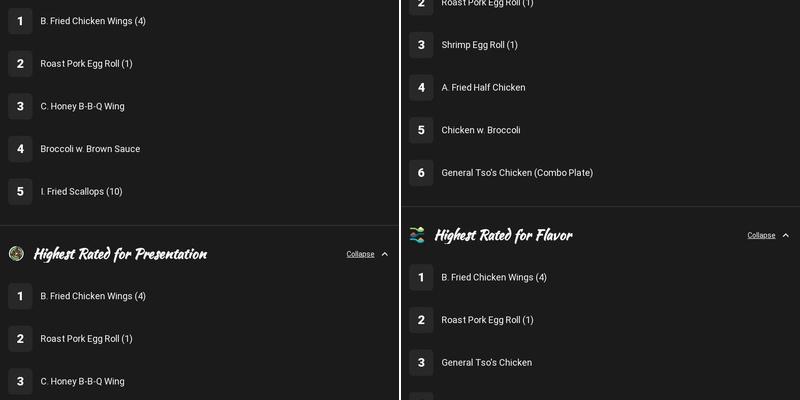Open General Tso's Chicken (Combo Plate)
Image resolution: width=800 pixels, height=400 pixels.
pyautogui.click(x=517, y=173)
